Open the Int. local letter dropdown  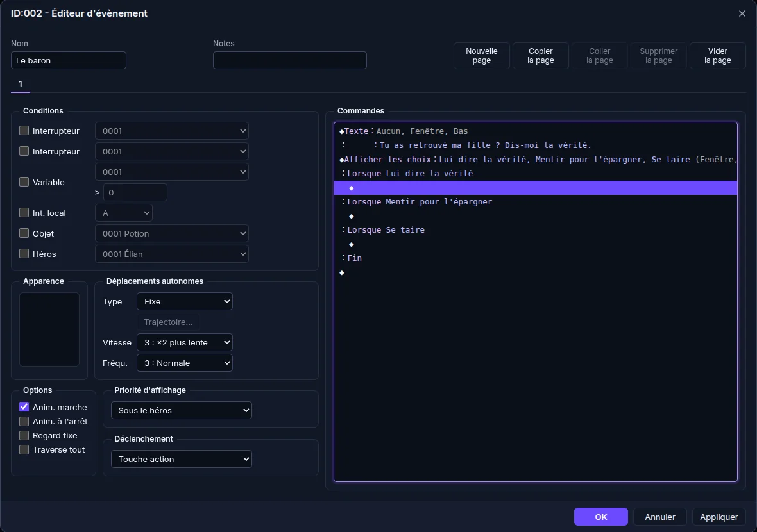124,213
